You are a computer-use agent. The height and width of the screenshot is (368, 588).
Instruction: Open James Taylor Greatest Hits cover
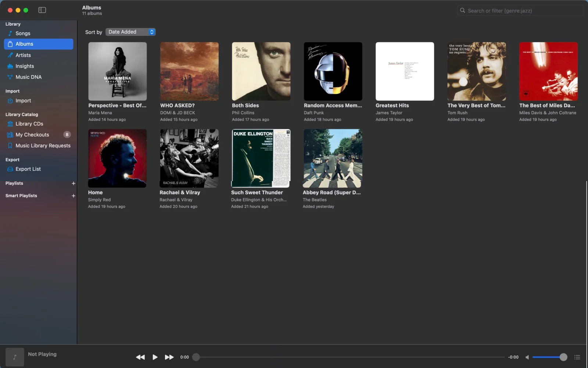[405, 71]
